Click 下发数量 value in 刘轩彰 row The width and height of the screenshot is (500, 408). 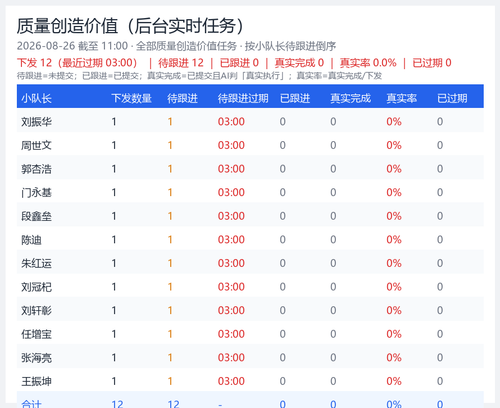click(x=114, y=311)
